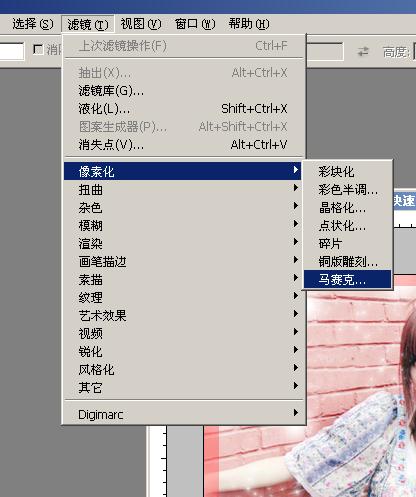Expand the 其它 submenu
The image size is (416, 497).
click(183, 387)
